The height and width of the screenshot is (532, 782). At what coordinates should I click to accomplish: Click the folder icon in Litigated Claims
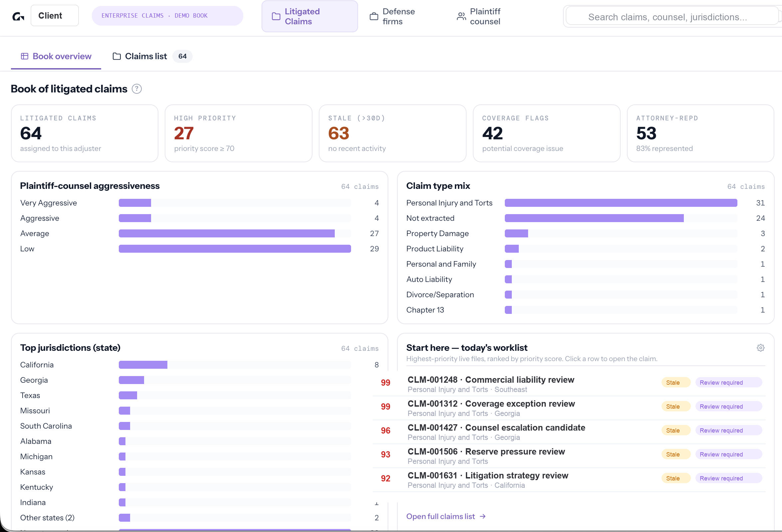tap(276, 16)
